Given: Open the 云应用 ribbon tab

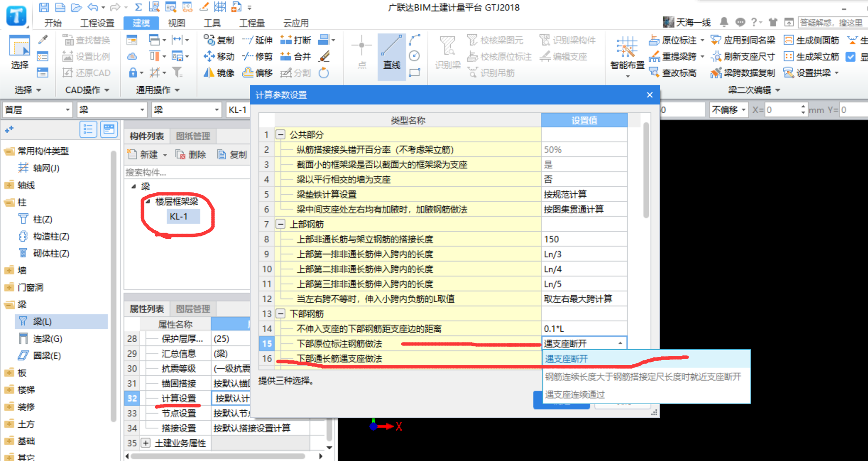Looking at the screenshot, I should [296, 23].
